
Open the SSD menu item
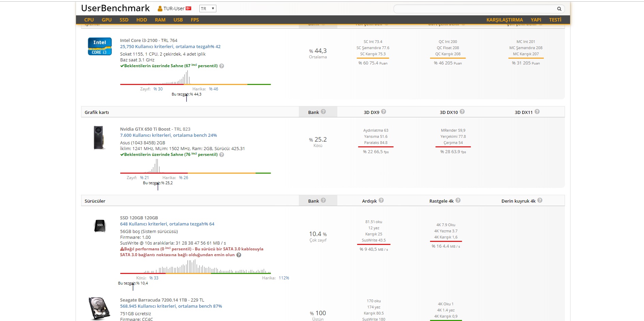click(124, 20)
